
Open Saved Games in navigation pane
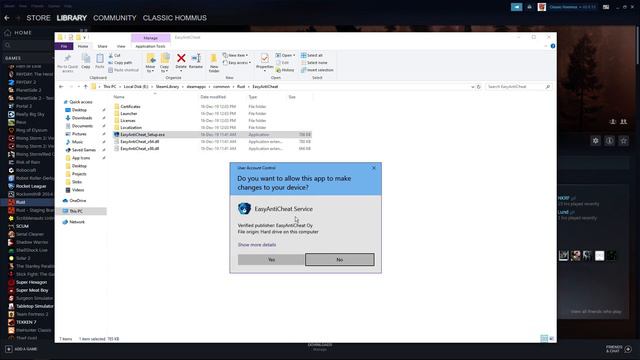83,150
